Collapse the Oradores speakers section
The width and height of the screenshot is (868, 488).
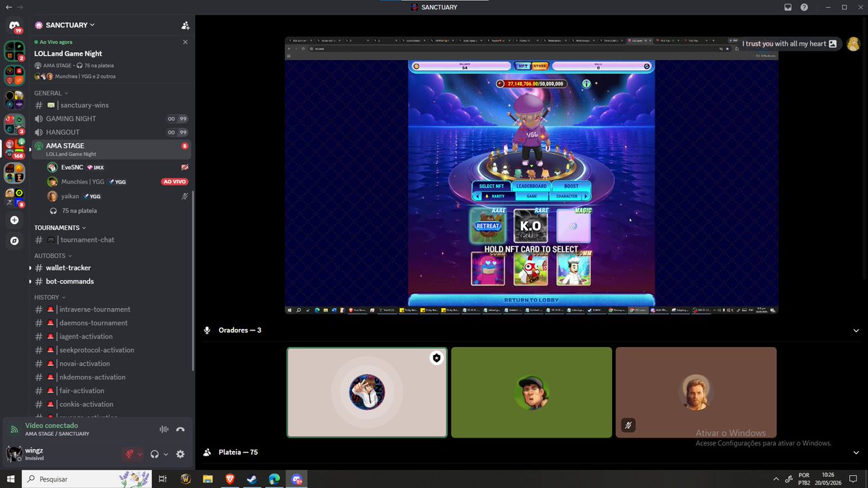(x=856, y=330)
